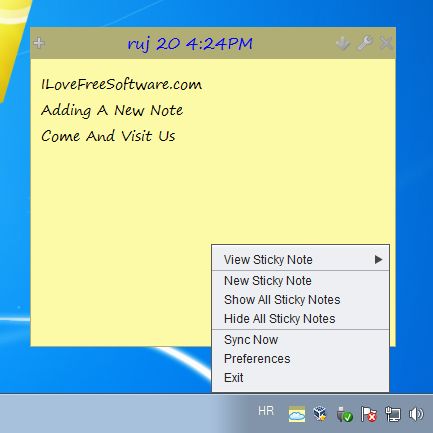Click the volume speaker tray icon
The width and height of the screenshot is (433, 433).
coord(416,414)
